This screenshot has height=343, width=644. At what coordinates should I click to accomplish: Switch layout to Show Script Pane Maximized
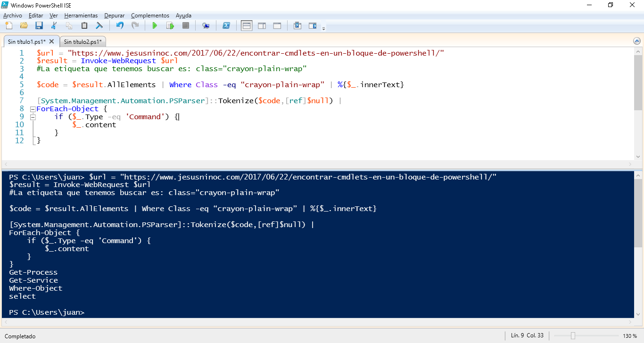277,25
